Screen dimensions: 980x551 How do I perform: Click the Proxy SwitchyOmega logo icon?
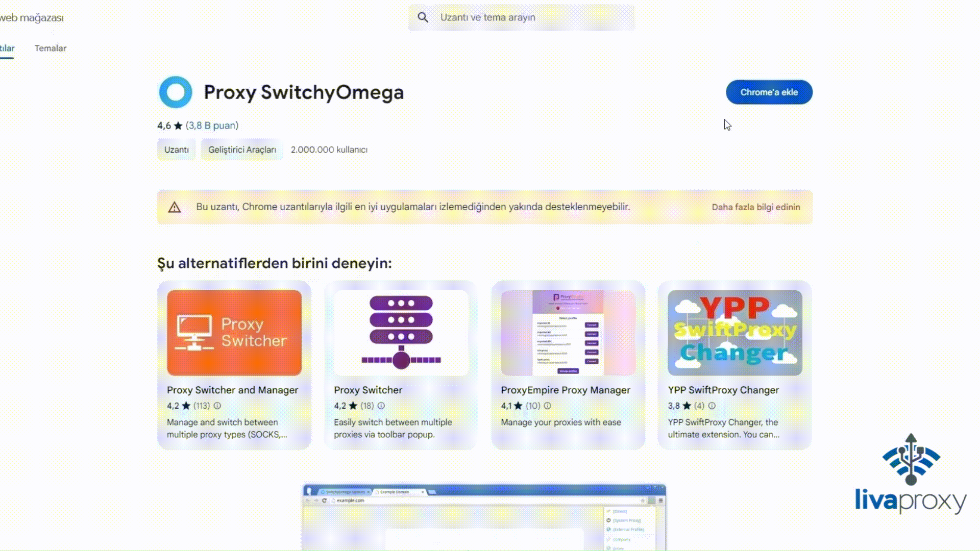coord(176,92)
